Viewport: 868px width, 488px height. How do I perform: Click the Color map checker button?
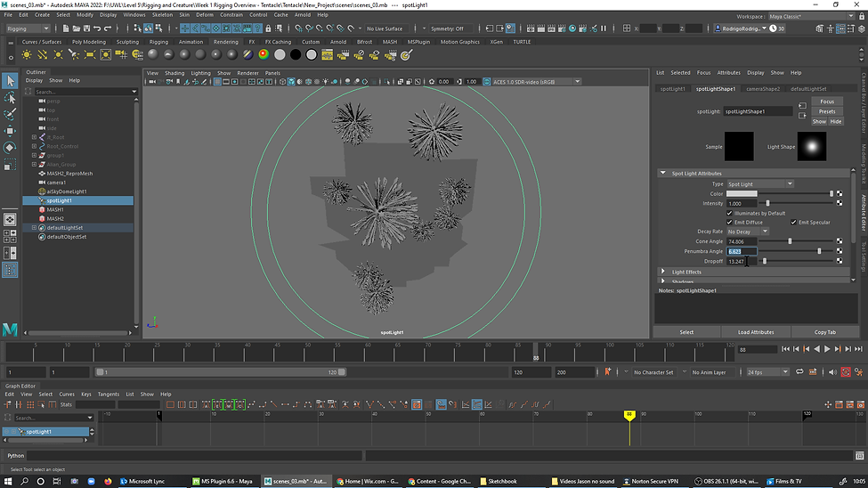(x=840, y=193)
